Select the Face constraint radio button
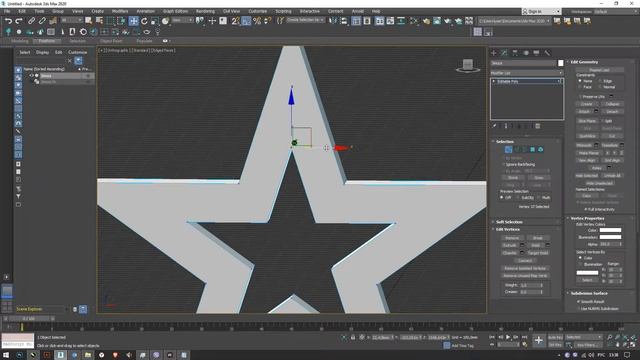 [580, 87]
